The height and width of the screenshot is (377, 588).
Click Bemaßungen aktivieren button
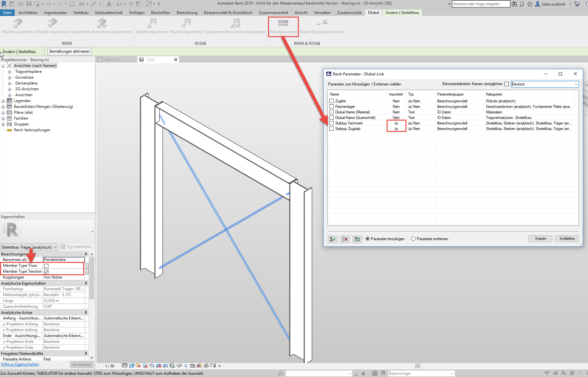click(70, 51)
